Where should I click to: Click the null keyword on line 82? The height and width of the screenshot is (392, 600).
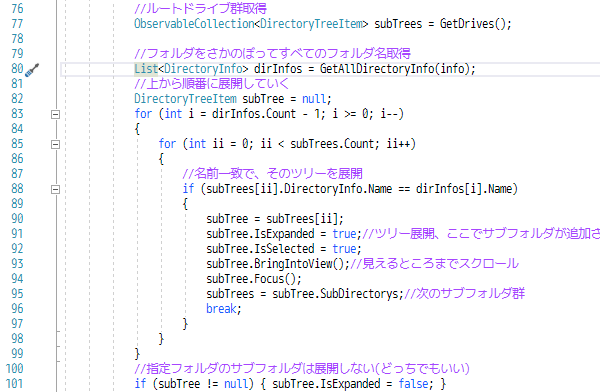click(313, 99)
